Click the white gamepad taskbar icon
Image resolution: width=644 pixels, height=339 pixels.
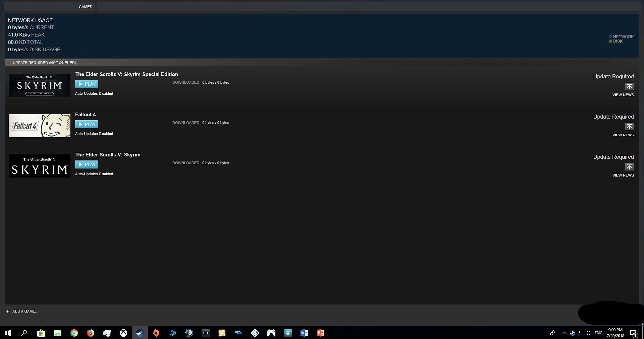point(271,333)
